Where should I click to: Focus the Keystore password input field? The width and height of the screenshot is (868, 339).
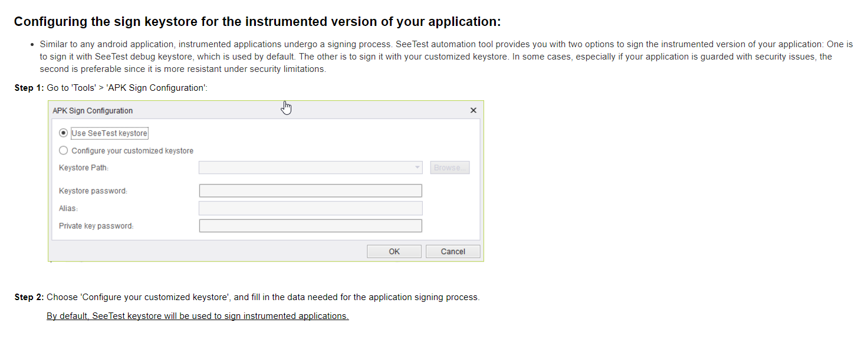tap(310, 190)
